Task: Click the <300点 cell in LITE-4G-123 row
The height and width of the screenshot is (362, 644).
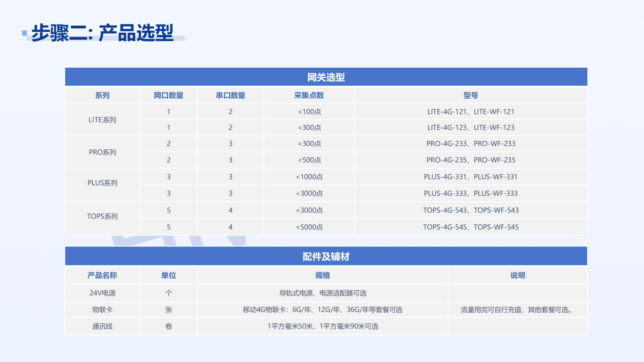Action: pyautogui.click(x=309, y=127)
